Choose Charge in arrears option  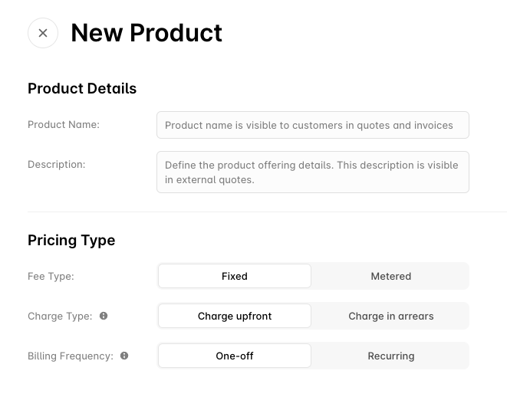390,316
